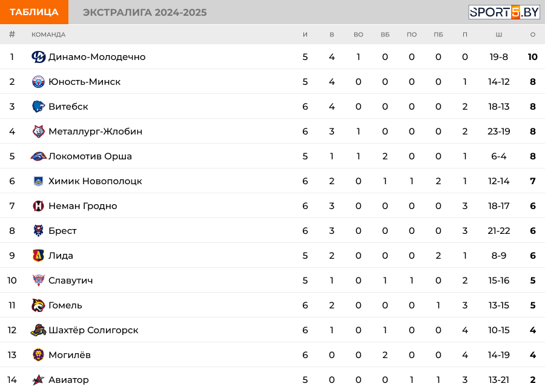Click the КОМАНДА column header
This screenshot has width=545, height=392.
(48, 35)
